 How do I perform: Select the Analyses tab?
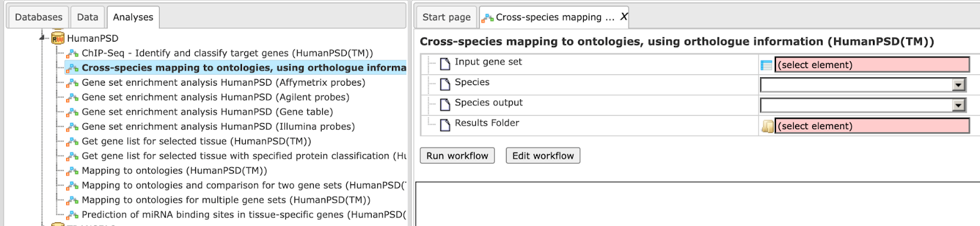pyautogui.click(x=133, y=17)
